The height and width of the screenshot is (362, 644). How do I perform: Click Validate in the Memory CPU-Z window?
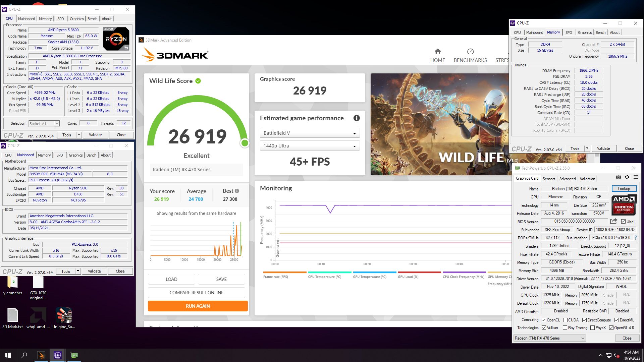[x=603, y=148]
